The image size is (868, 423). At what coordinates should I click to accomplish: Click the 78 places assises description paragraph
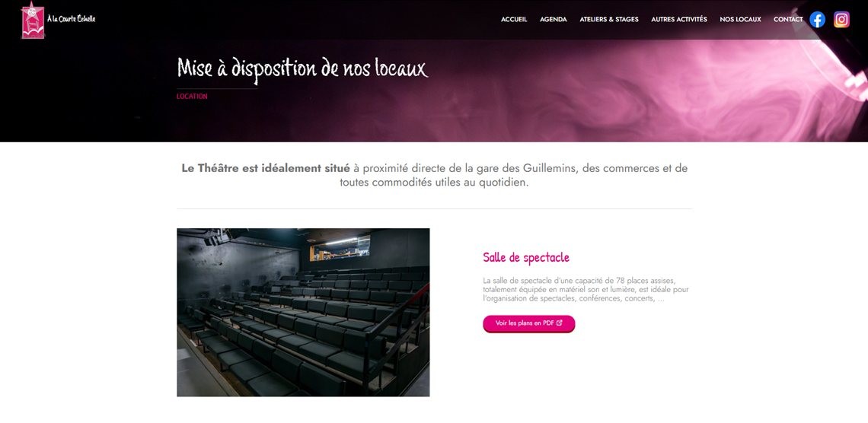click(586, 289)
